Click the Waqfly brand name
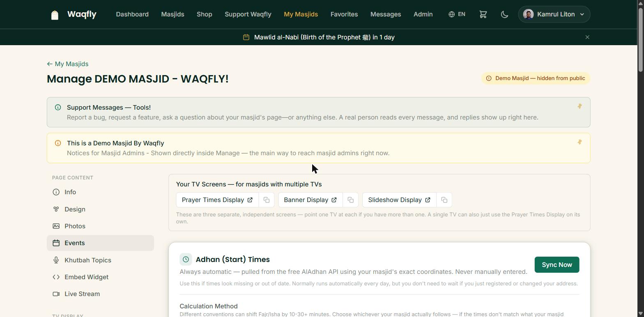The width and height of the screenshot is (644, 317). [x=82, y=14]
